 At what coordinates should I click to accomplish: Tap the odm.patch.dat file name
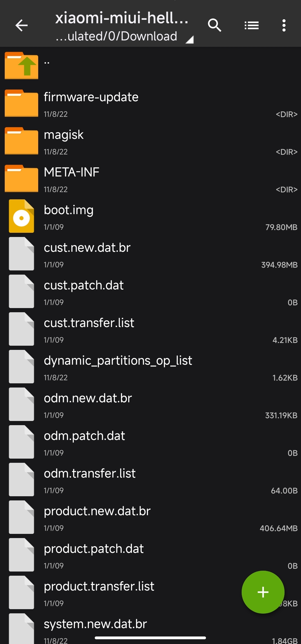tap(84, 436)
